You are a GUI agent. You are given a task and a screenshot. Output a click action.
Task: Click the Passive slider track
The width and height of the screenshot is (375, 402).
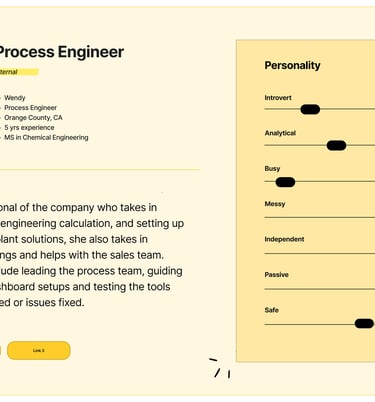[320, 289]
